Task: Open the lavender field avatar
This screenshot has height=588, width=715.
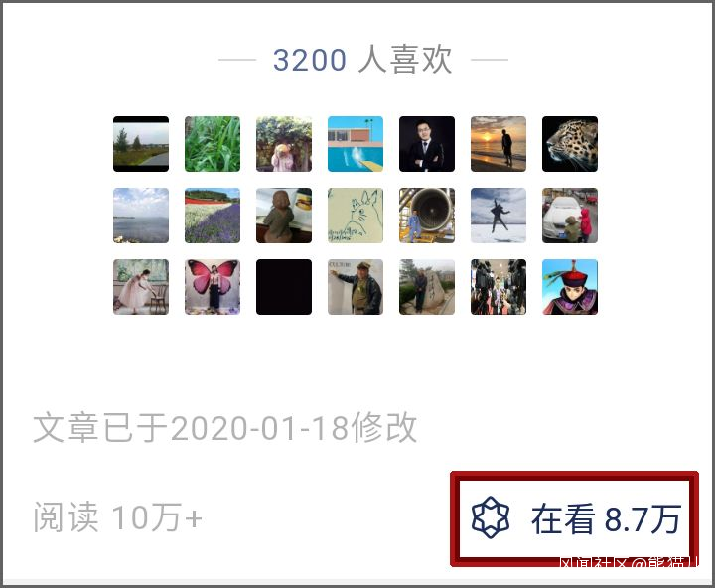Action: point(213,216)
